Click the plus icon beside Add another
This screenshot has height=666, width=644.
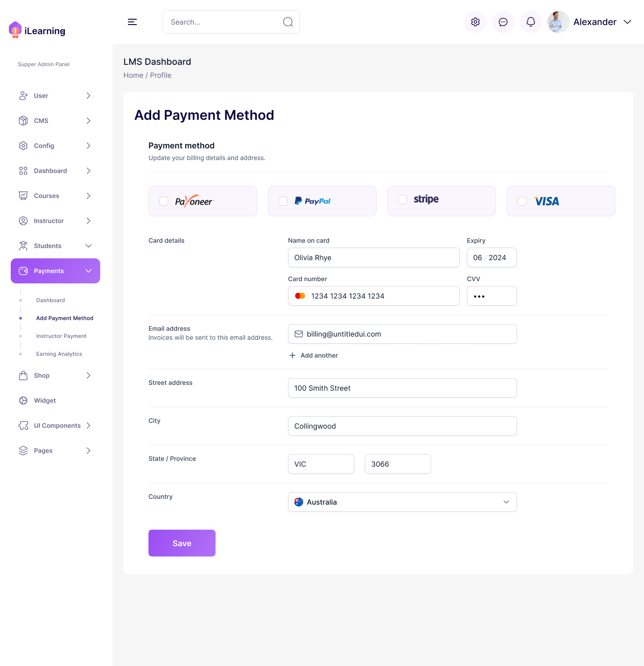[292, 355]
